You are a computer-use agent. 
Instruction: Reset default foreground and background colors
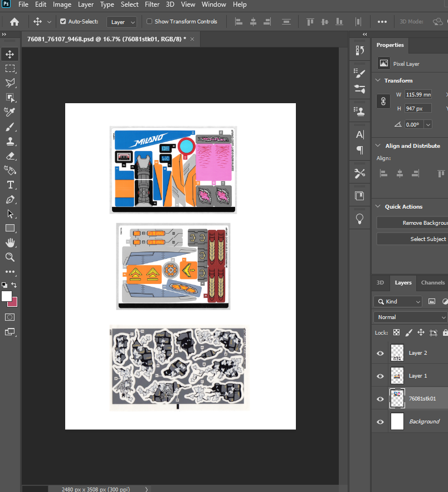pyautogui.click(x=4, y=285)
